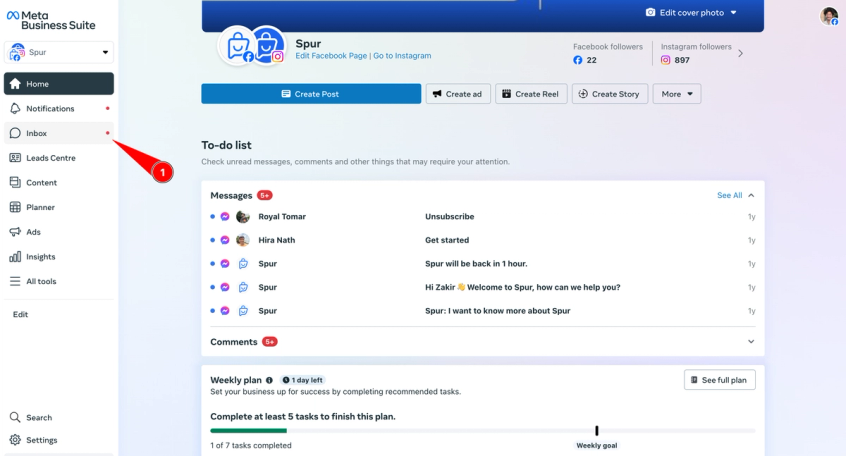
Task: Click Messenger icon on Hira Nath row
Action: tap(225, 240)
